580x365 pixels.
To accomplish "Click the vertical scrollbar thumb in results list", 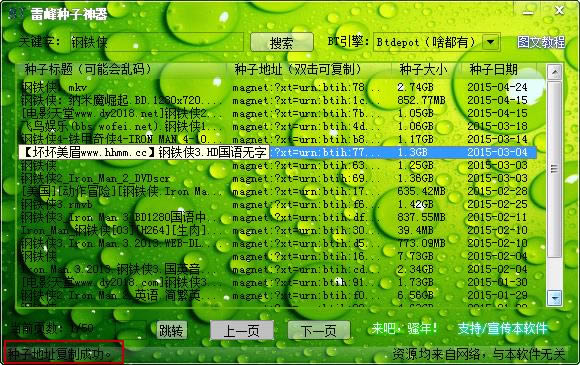I will coord(554,169).
